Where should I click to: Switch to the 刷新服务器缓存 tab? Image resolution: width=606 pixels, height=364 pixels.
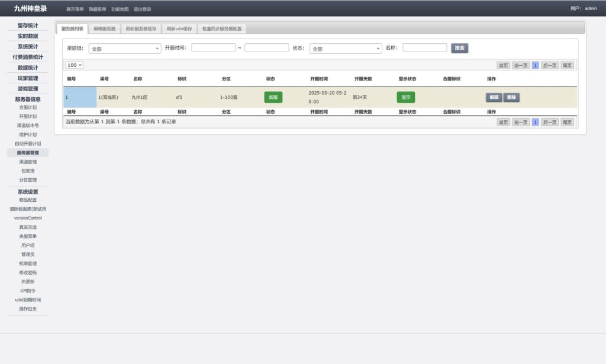tap(141, 28)
